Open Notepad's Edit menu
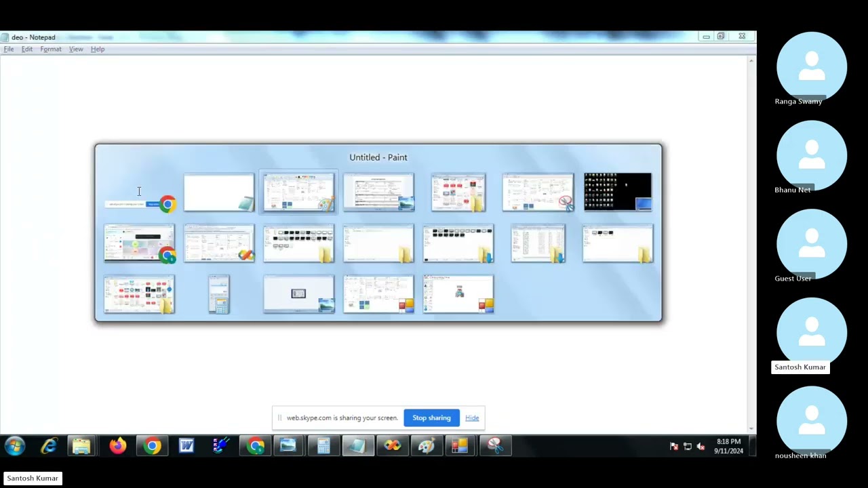 27,49
